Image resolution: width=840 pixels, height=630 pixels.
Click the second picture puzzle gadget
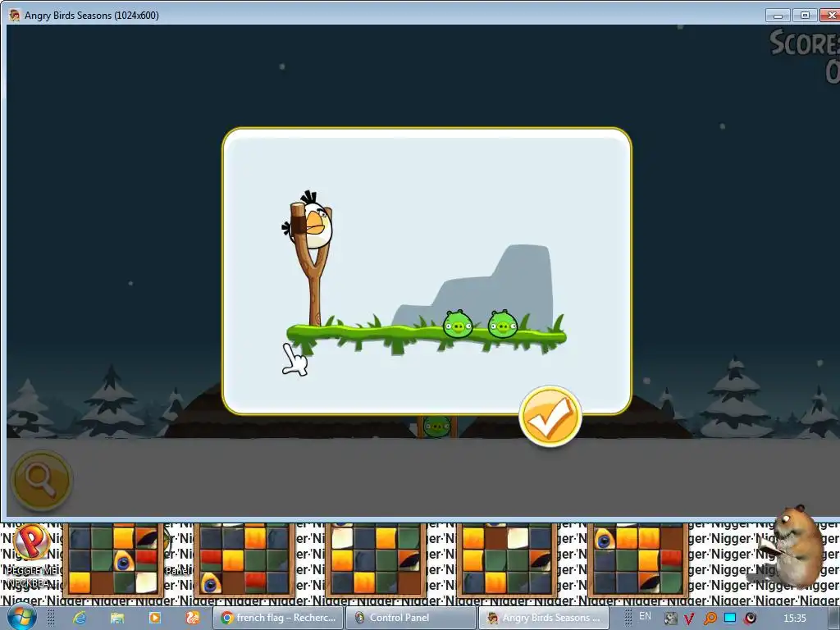click(x=244, y=560)
